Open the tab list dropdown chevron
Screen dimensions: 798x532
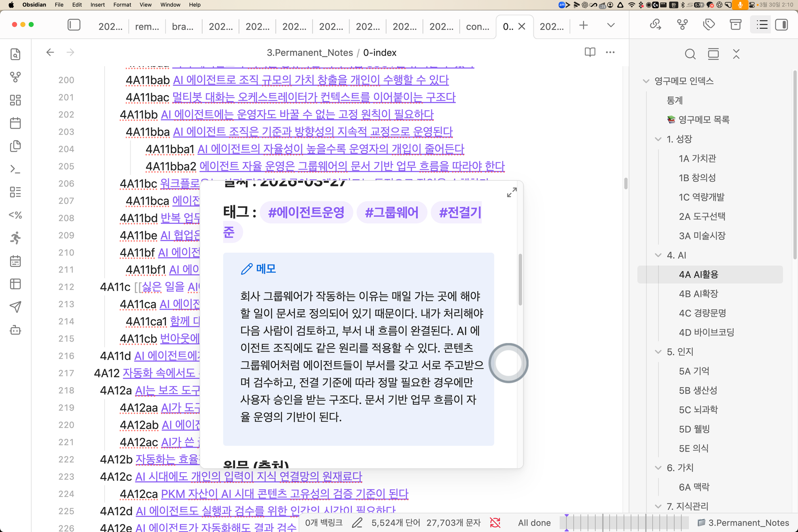tap(610, 25)
